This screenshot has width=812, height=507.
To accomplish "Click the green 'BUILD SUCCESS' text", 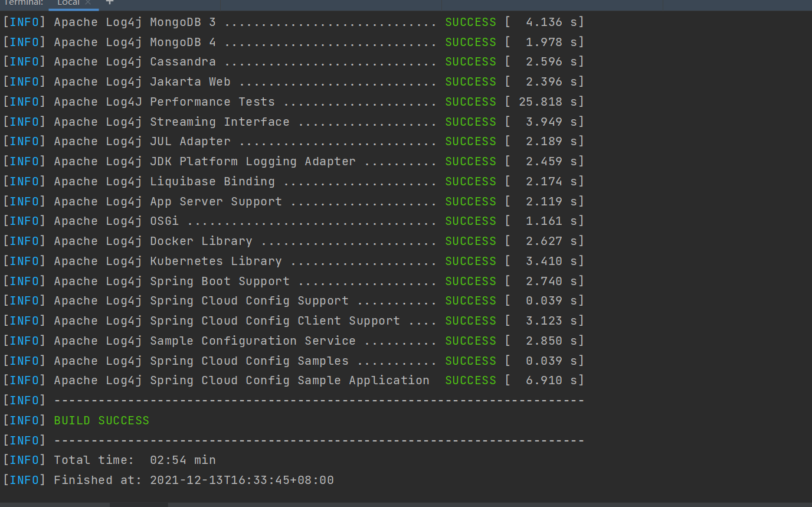I will (x=102, y=421).
